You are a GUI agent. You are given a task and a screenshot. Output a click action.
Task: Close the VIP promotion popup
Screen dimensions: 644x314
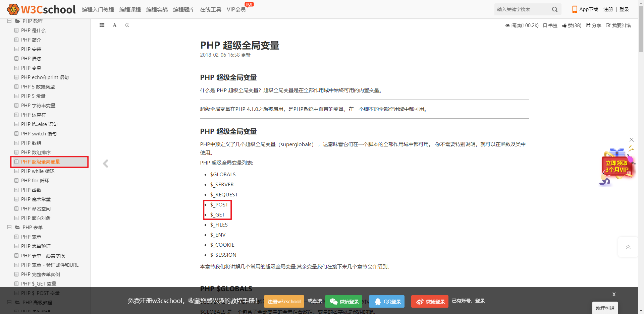632,140
